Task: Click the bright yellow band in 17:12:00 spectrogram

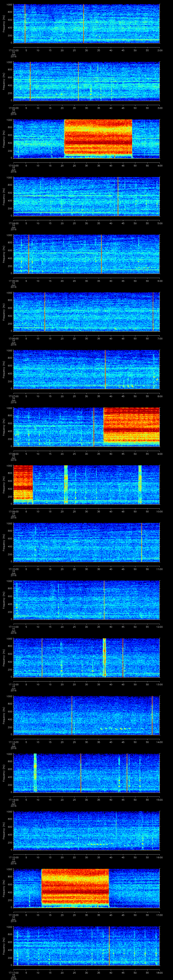Action: 104,657
